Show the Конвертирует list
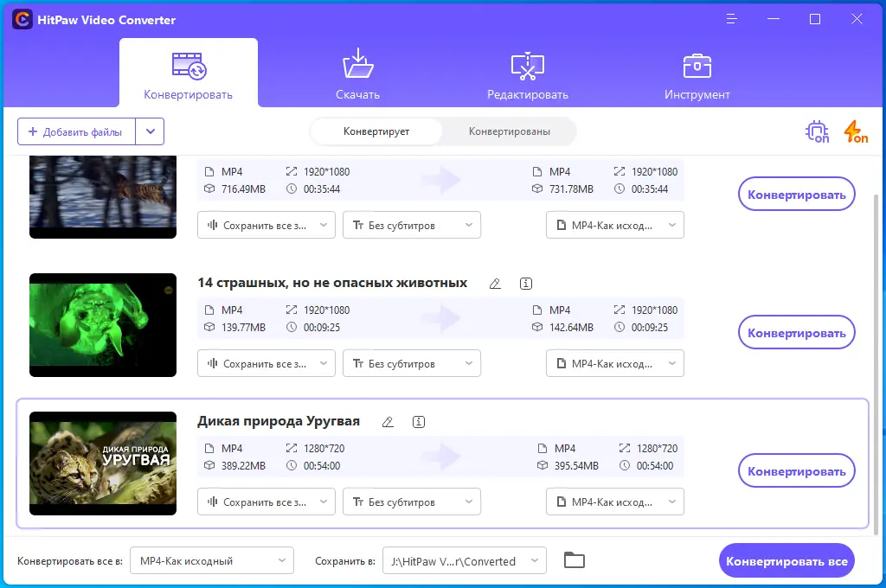The image size is (886, 588). [x=376, y=131]
